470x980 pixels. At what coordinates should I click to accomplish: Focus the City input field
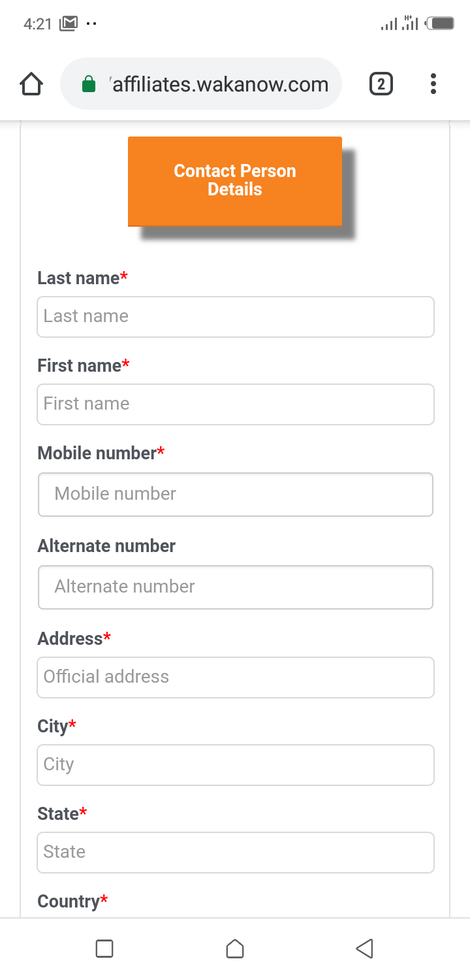(235, 765)
